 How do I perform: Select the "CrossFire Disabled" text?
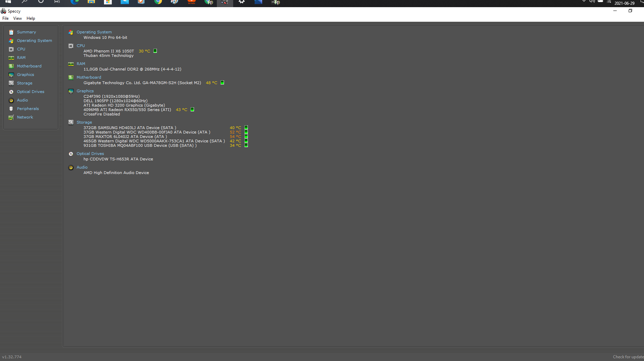pos(102,114)
